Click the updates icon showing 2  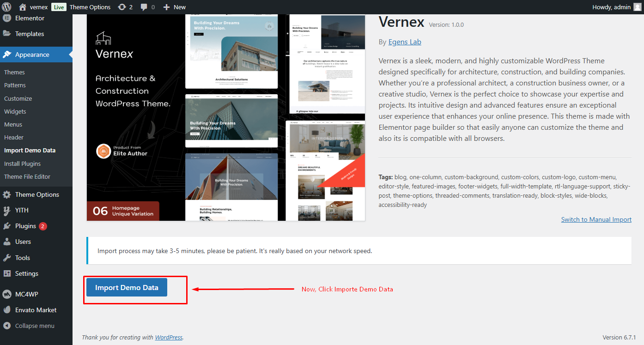[x=122, y=7]
